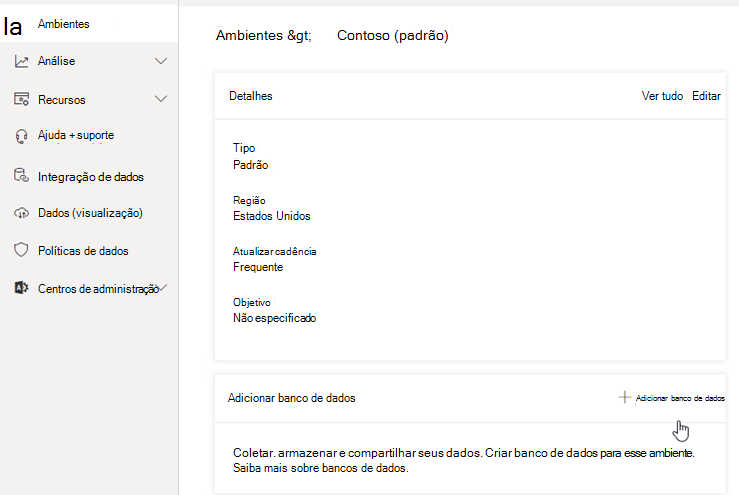This screenshot has height=495, width=739.
Task: Click the Atualizar cadência label
Action: (275, 251)
